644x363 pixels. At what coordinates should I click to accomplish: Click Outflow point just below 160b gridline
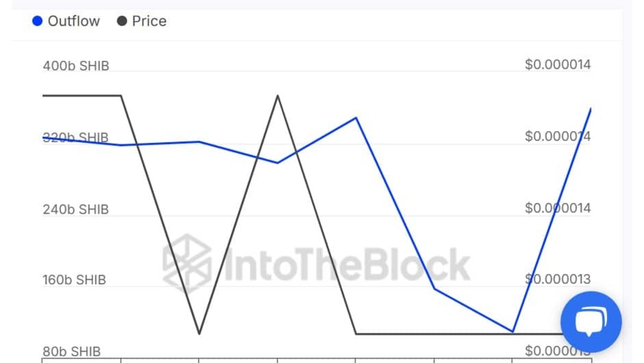pyautogui.click(x=434, y=289)
